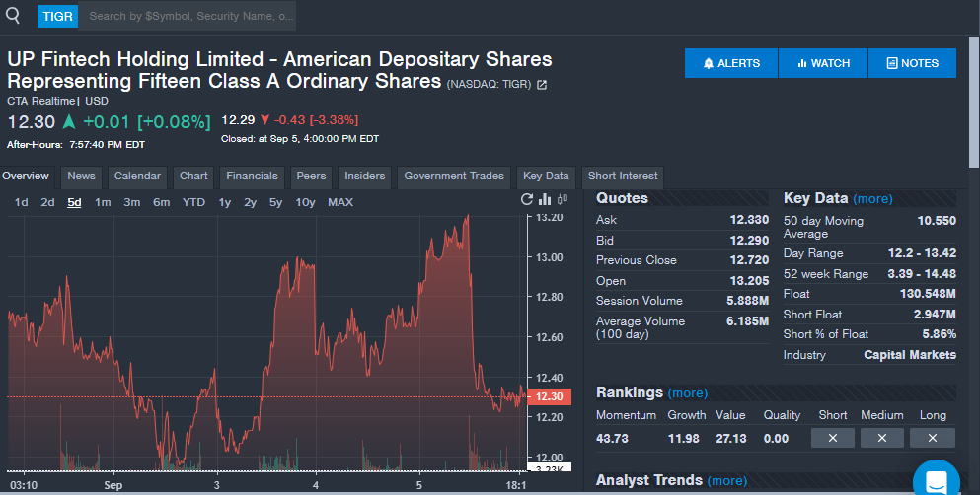Click Float value 130.548M

(928, 294)
